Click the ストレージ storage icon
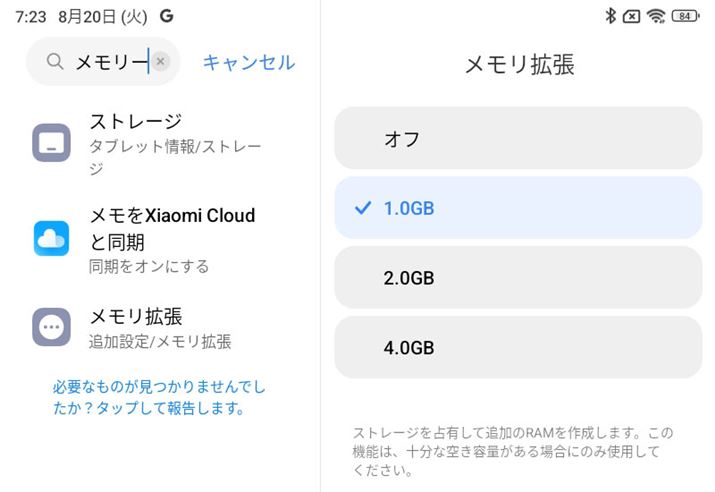 click(x=51, y=143)
